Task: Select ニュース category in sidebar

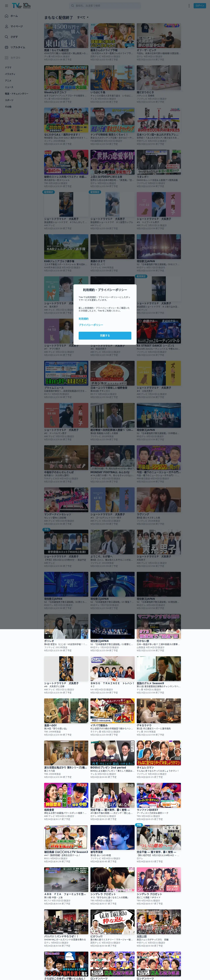Action: (9, 87)
